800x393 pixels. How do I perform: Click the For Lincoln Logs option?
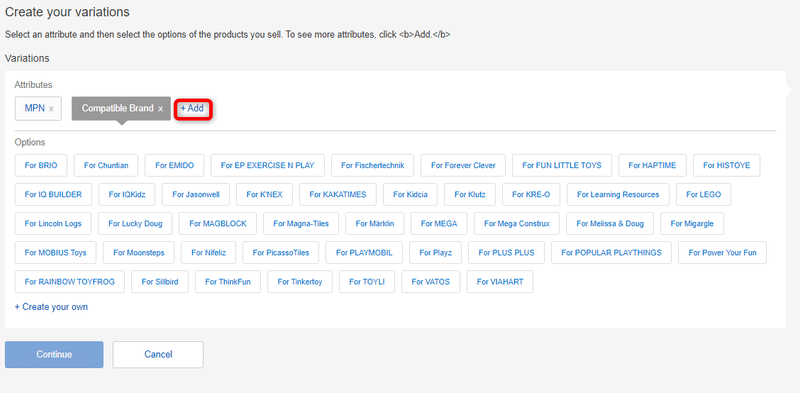point(53,224)
